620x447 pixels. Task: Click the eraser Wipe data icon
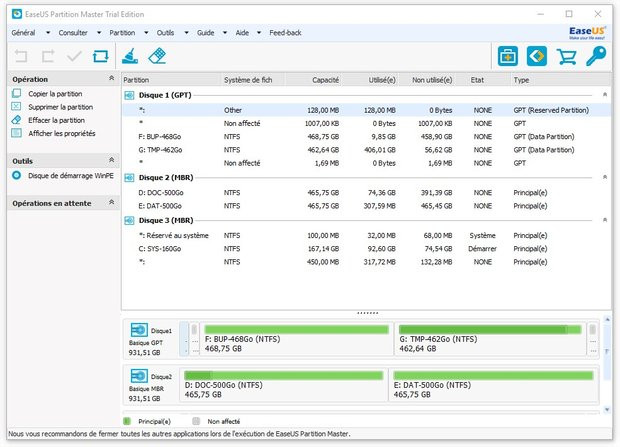tap(157, 56)
